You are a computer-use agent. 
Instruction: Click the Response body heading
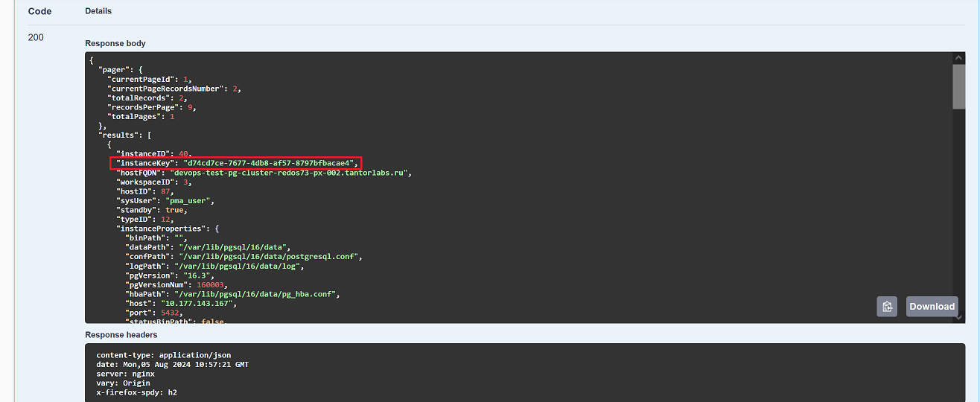pos(115,43)
